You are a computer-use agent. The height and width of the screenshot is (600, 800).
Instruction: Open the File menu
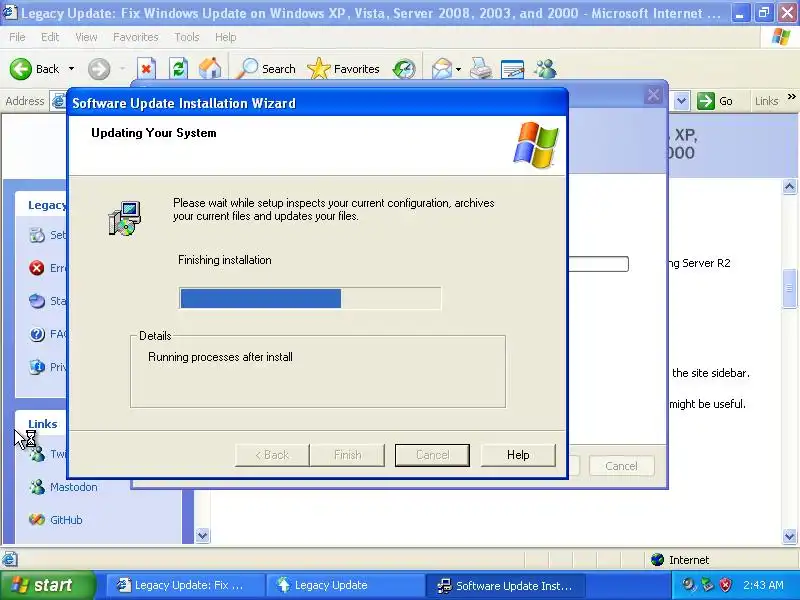coord(17,37)
